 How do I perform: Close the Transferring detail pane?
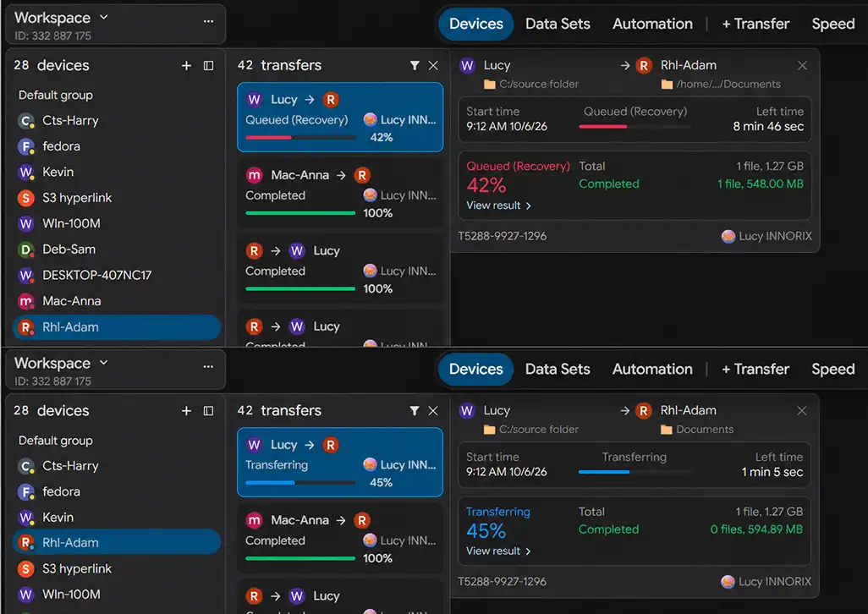click(801, 410)
